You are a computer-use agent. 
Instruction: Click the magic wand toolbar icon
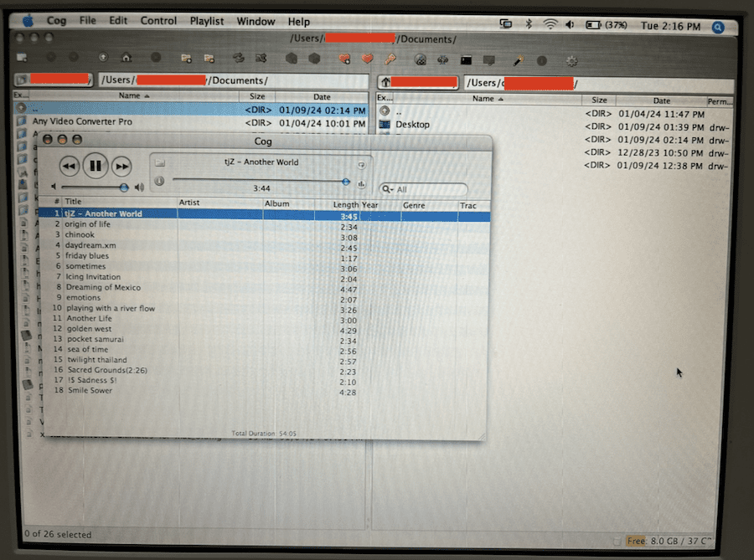[519, 61]
